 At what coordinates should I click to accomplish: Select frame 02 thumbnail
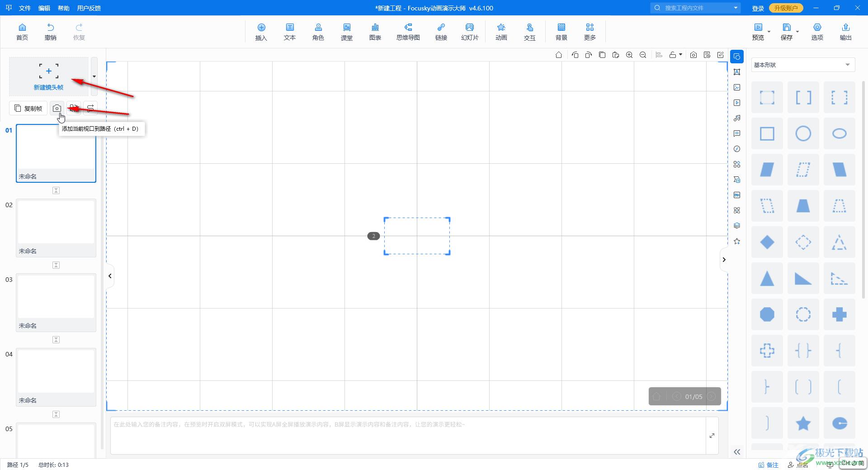pyautogui.click(x=56, y=228)
